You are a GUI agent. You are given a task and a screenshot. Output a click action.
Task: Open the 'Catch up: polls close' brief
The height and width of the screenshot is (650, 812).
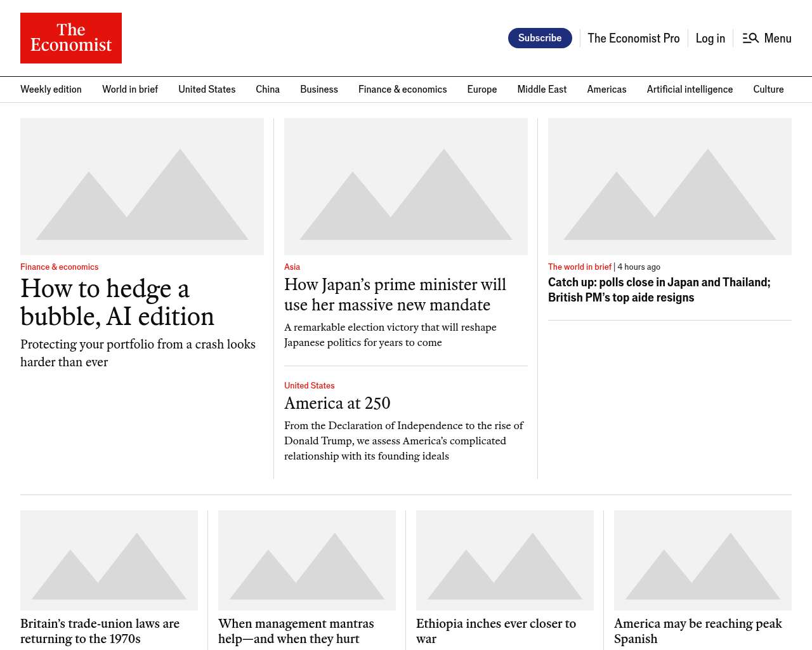point(659,290)
